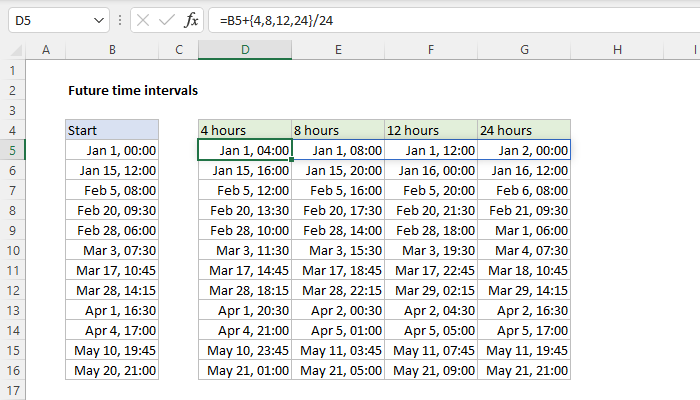Click the green '4 hours' header cell

(x=245, y=130)
